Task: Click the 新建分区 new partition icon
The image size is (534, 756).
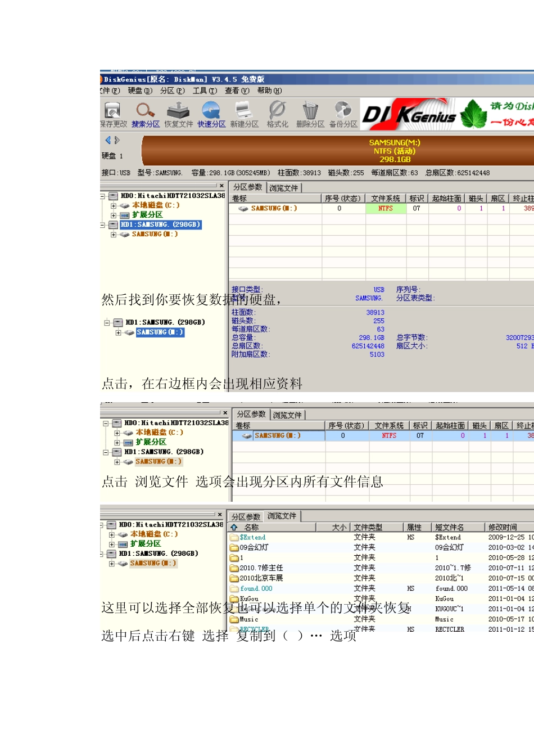Action: (x=244, y=114)
